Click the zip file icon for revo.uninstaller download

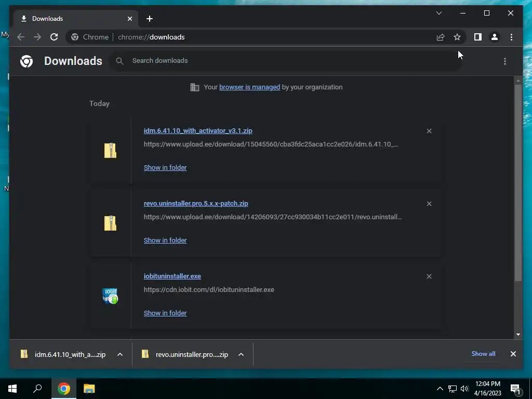(110, 223)
